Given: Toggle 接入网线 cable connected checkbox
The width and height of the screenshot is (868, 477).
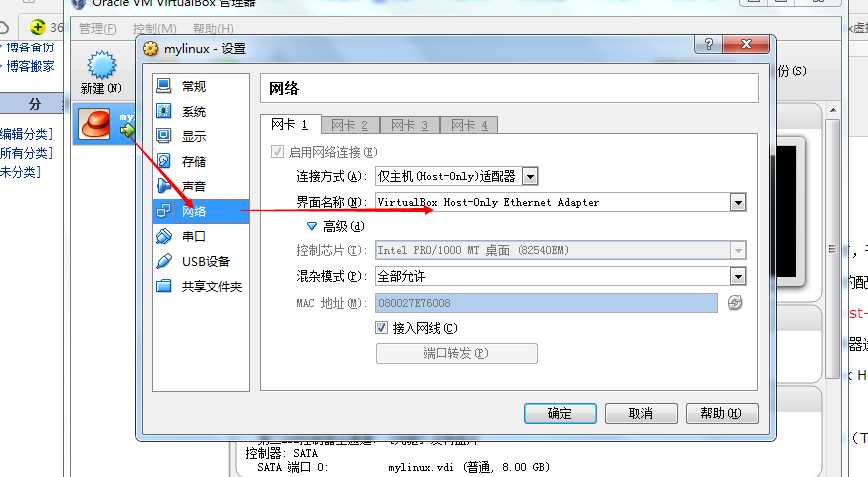Looking at the screenshot, I should click(x=381, y=328).
